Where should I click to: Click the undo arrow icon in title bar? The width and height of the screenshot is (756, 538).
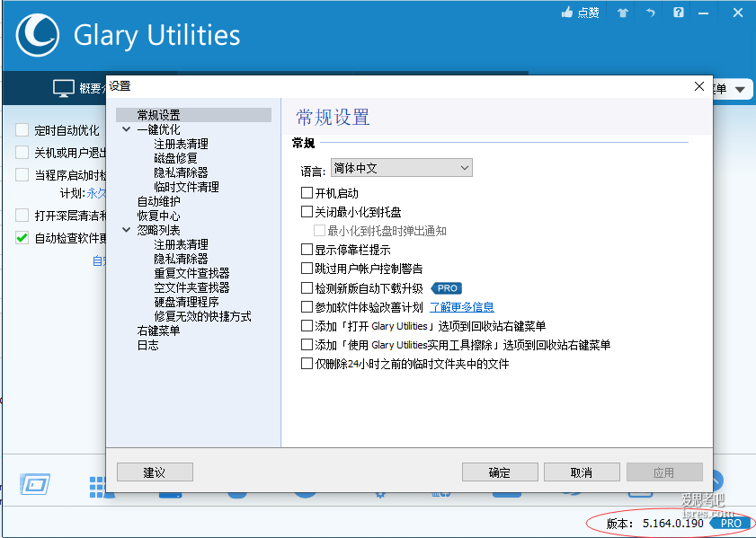click(651, 13)
